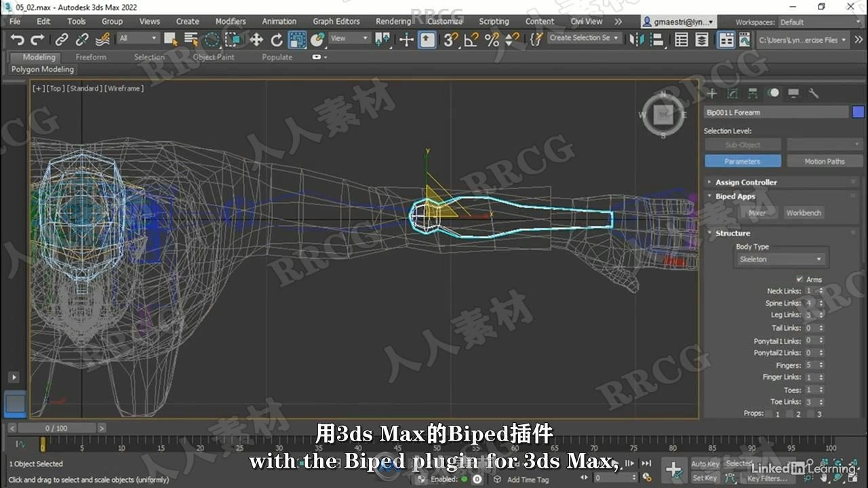Open the Rendering menu
868x488 pixels.
[x=393, y=22]
